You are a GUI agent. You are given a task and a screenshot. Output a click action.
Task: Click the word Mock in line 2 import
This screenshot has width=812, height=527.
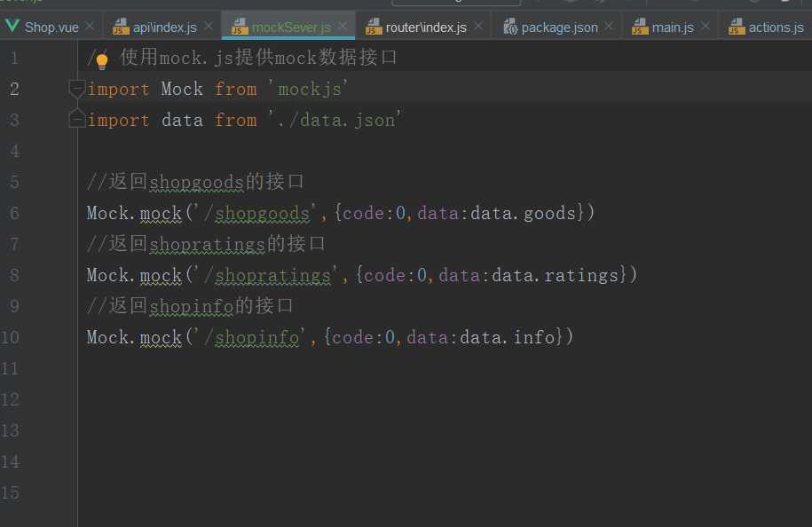pos(182,89)
